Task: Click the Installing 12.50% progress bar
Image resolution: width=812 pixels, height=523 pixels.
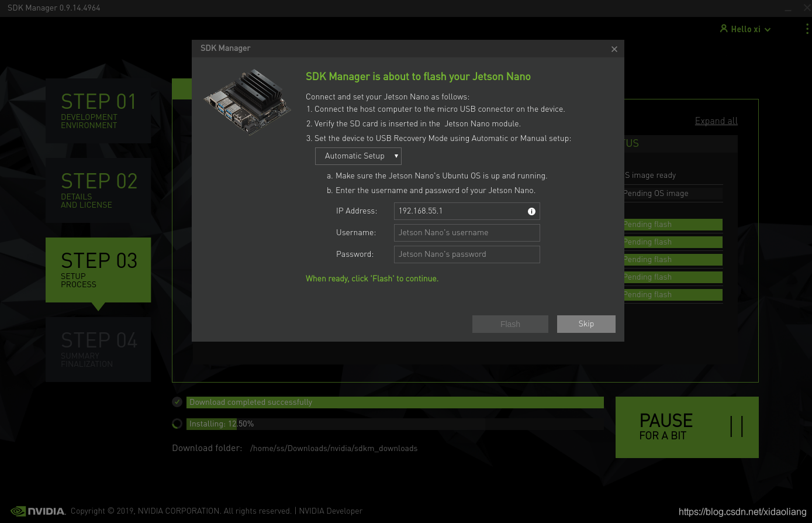Action: tap(395, 424)
